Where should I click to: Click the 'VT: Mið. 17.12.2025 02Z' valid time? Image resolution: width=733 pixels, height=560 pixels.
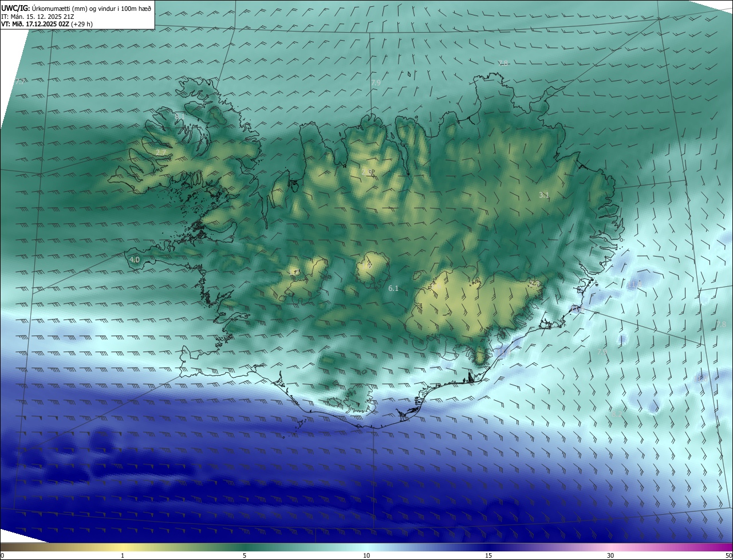pos(36,24)
